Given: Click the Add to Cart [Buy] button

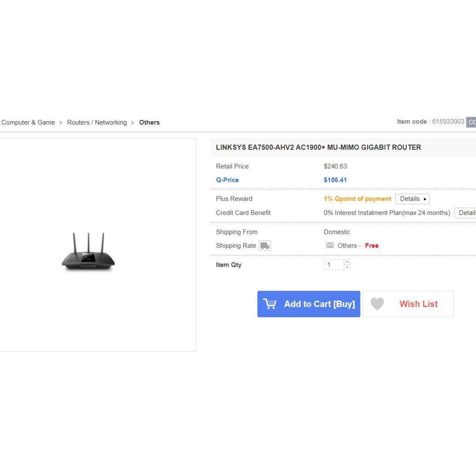Looking at the screenshot, I should click(309, 304).
